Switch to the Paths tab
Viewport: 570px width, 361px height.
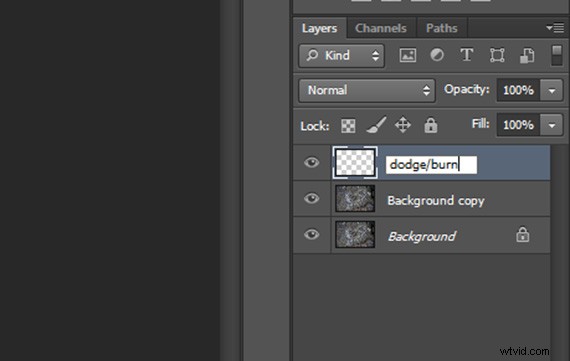pyautogui.click(x=442, y=28)
